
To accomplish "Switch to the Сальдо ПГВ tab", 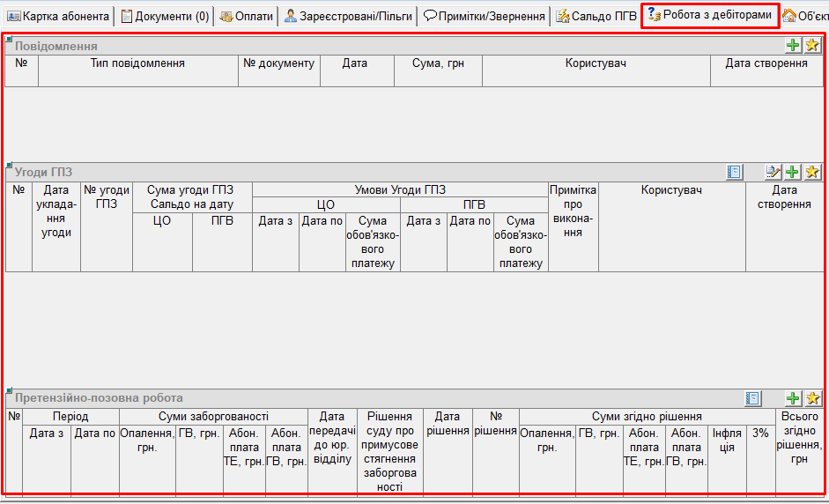I will point(596,16).
